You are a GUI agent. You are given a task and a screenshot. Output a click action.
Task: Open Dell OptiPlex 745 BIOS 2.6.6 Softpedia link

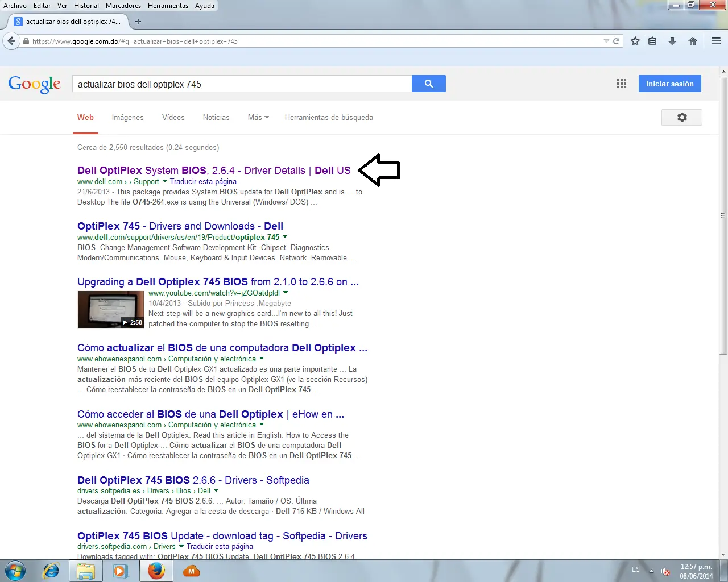(x=193, y=480)
